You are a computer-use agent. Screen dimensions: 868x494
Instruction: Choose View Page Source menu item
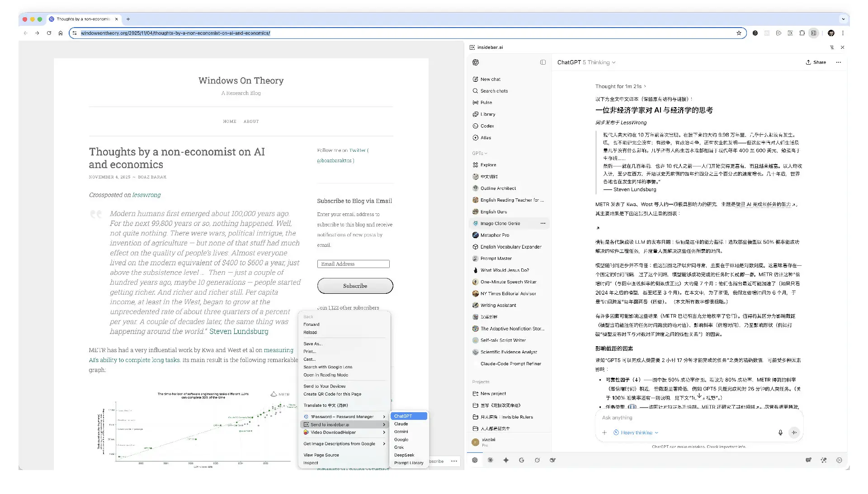click(x=321, y=455)
